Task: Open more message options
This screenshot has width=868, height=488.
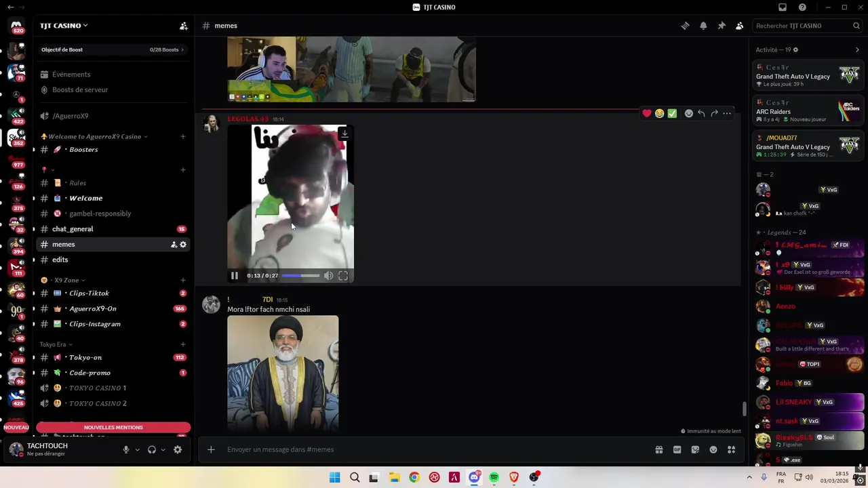Action: pyautogui.click(x=727, y=113)
